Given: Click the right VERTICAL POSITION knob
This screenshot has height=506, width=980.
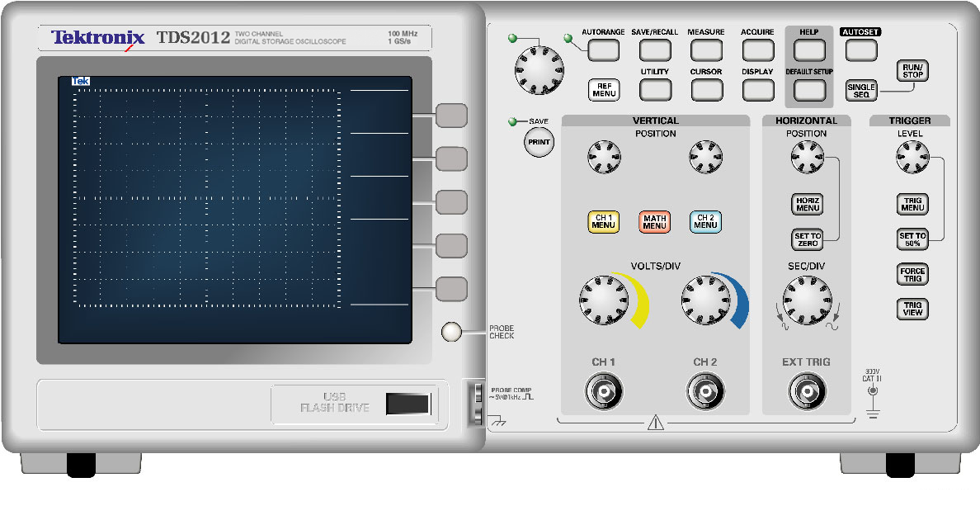Looking at the screenshot, I should pyautogui.click(x=705, y=156).
